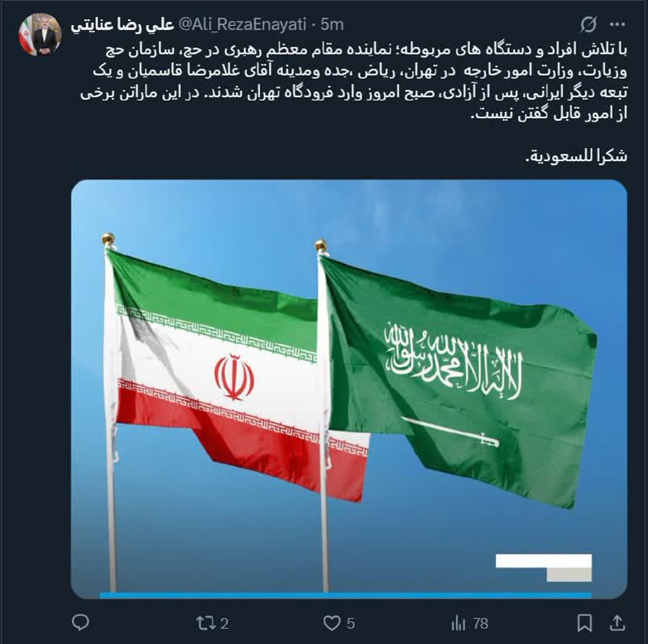Click the reply speech bubble icon

click(x=80, y=622)
